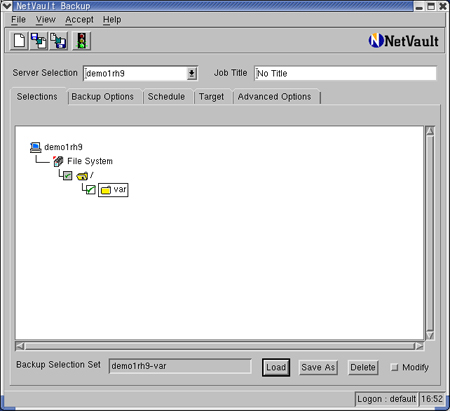Viewport: 450px width, 411px height.
Task: Click the Job Title input field
Action: [345, 73]
